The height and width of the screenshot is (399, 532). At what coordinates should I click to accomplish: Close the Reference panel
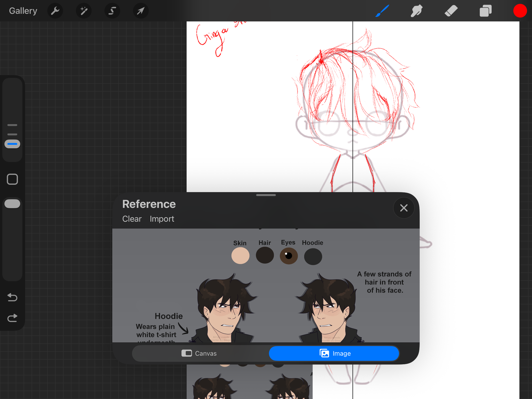[404, 208]
